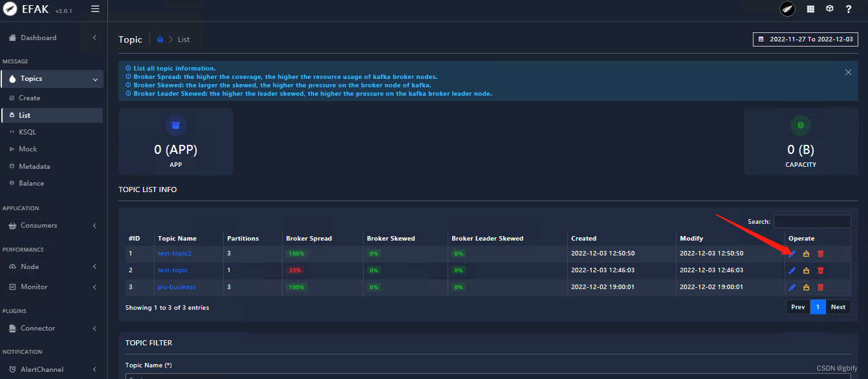Viewport: 868px width, 379px height.
Task: Edit test-topic with the pencil icon
Action: click(x=792, y=270)
